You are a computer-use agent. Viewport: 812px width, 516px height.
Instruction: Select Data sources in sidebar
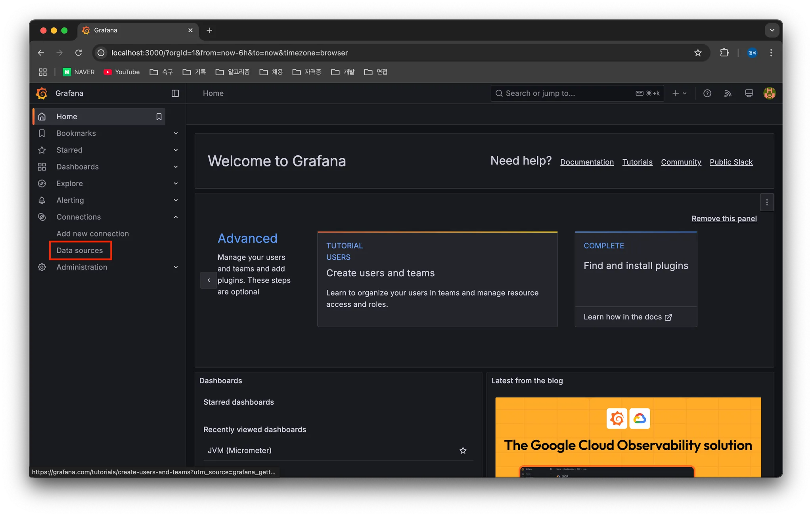80,250
